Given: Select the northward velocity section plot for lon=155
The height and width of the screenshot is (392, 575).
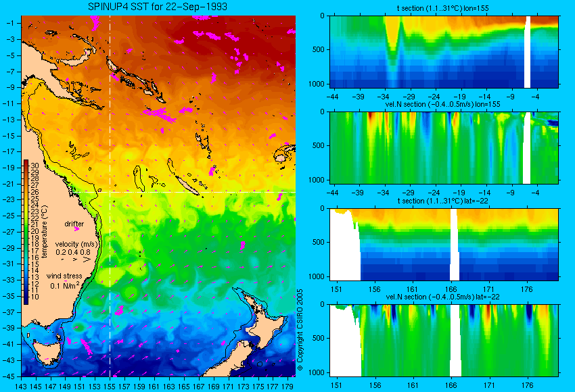Looking at the screenshot, I should pos(444,147).
